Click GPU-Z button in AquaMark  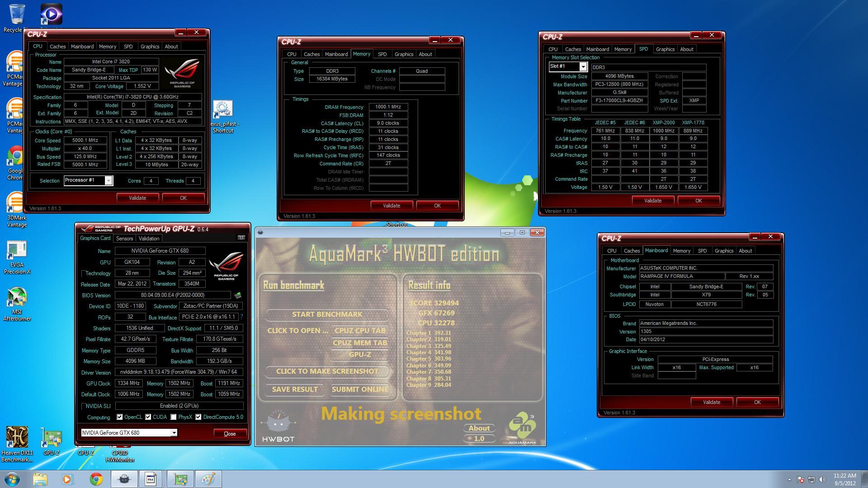[x=360, y=355]
